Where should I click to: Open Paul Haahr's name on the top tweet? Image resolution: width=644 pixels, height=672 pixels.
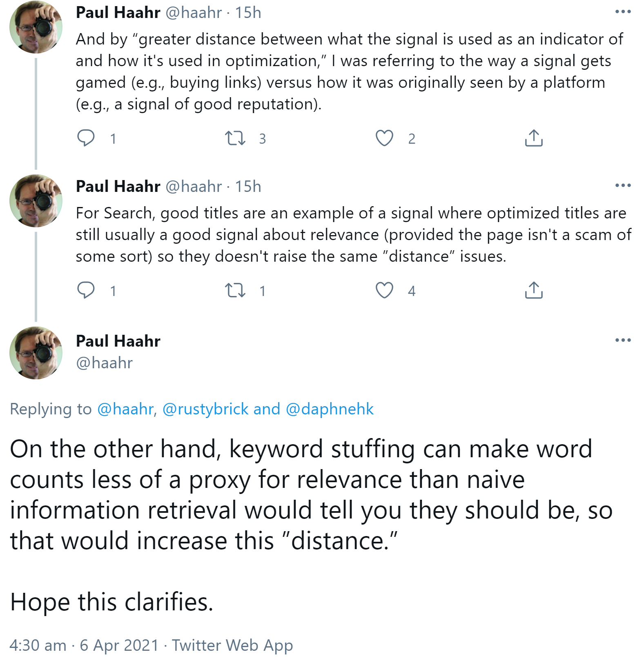(x=117, y=13)
